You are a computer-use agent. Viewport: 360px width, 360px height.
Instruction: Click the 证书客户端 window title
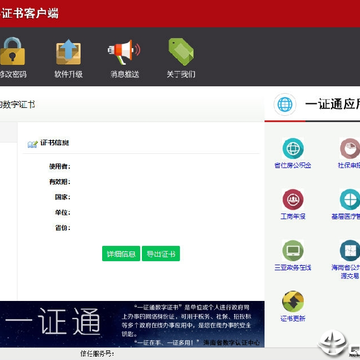point(29,13)
